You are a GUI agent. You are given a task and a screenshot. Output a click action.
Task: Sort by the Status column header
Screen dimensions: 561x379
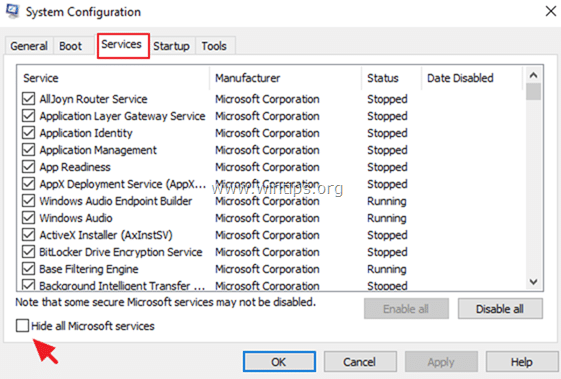pyautogui.click(x=392, y=78)
